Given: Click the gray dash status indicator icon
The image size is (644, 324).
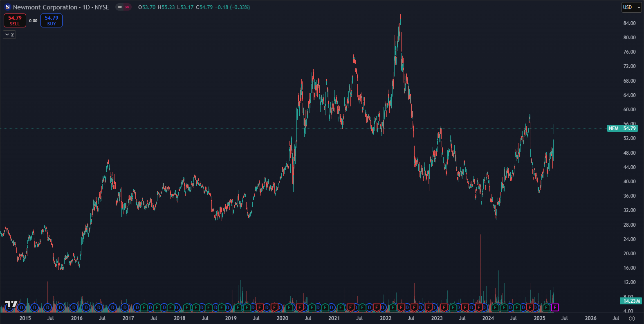Looking at the screenshot, I should pos(120,7).
